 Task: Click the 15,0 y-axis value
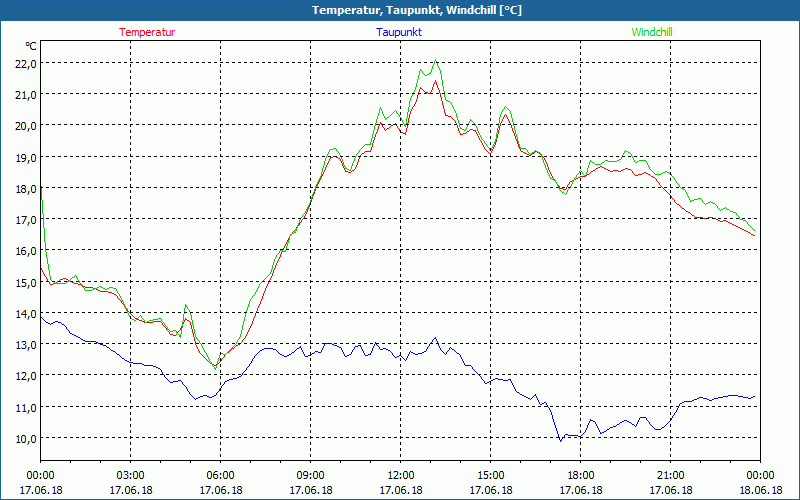pos(27,282)
